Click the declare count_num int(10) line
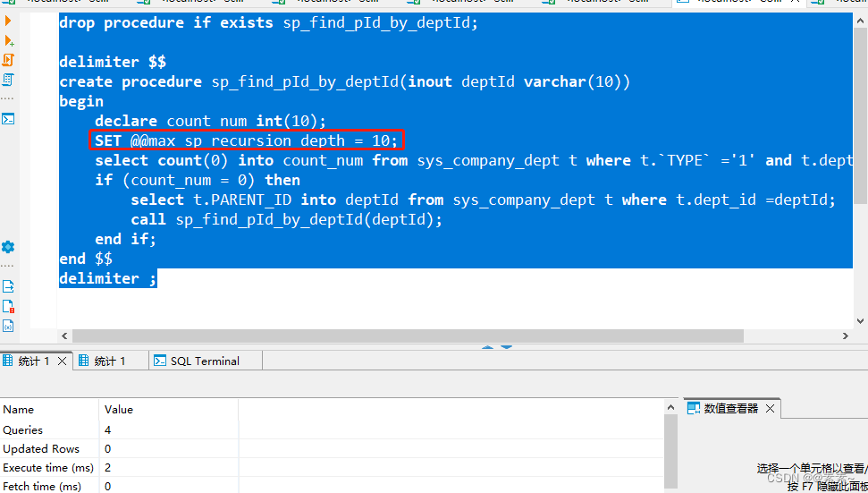The width and height of the screenshot is (868, 493). [211, 121]
